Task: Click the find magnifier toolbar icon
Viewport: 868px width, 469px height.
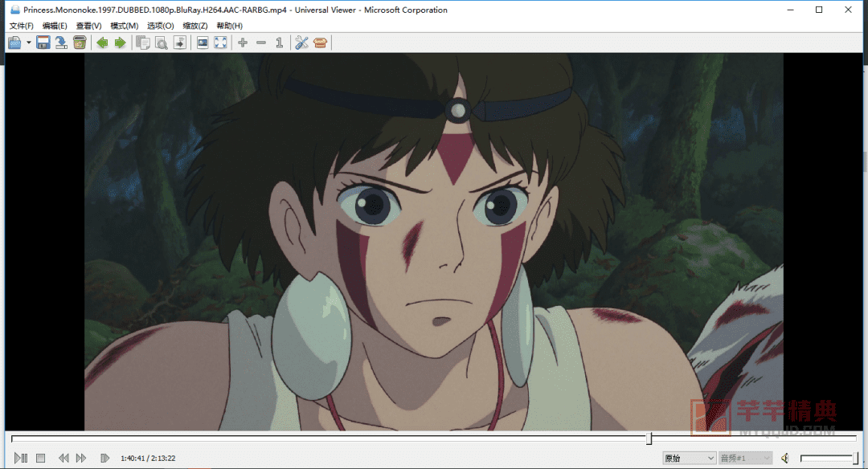Action: (x=161, y=43)
